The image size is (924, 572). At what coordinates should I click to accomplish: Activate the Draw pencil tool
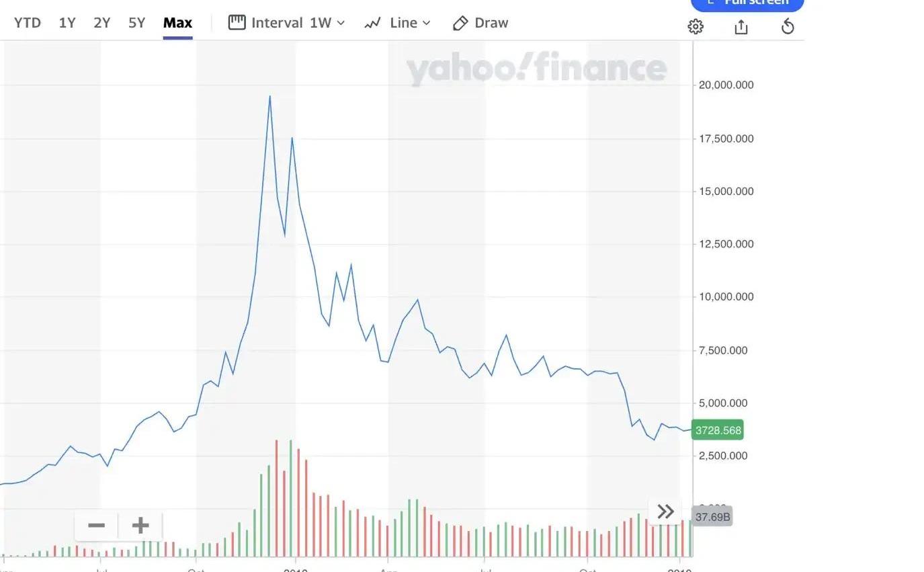460,24
